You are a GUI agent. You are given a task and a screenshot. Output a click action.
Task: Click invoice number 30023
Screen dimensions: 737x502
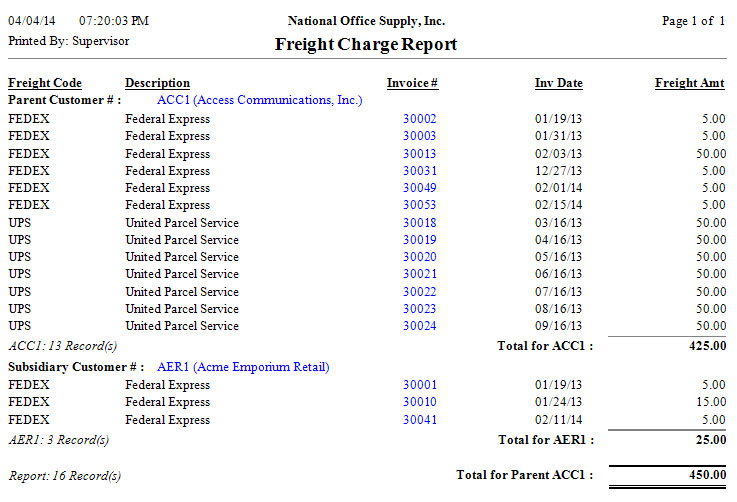pyautogui.click(x=419, y=309)
